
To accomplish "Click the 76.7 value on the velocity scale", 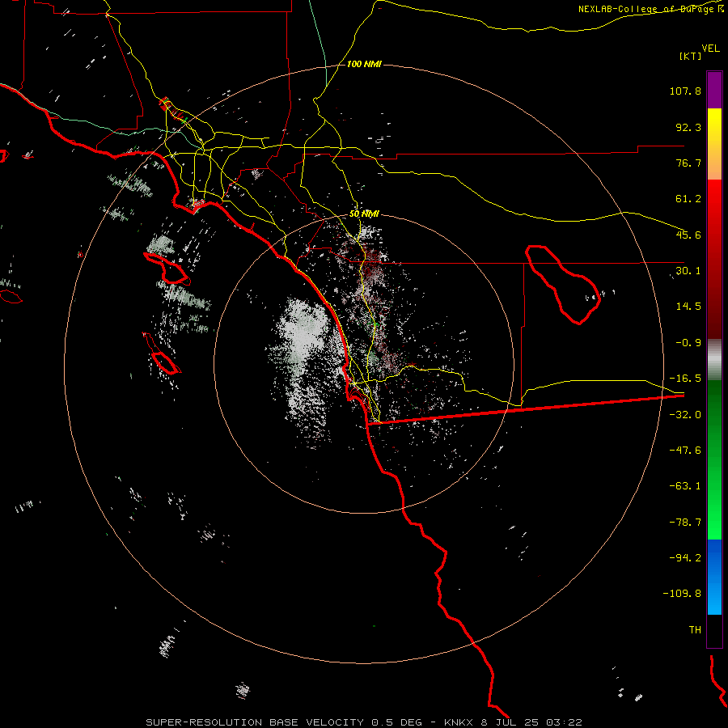I will click(688, 163).
